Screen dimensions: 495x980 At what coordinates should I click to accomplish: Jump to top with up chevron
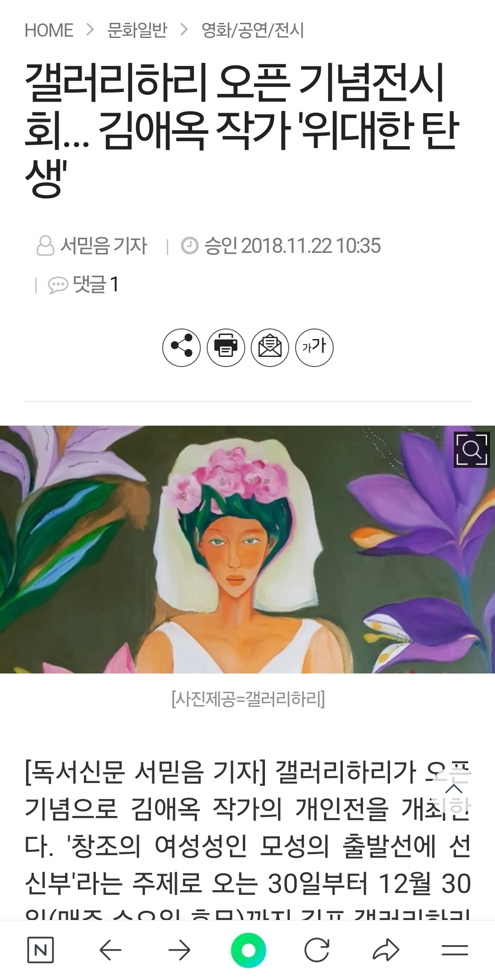[x=454, y=788]
